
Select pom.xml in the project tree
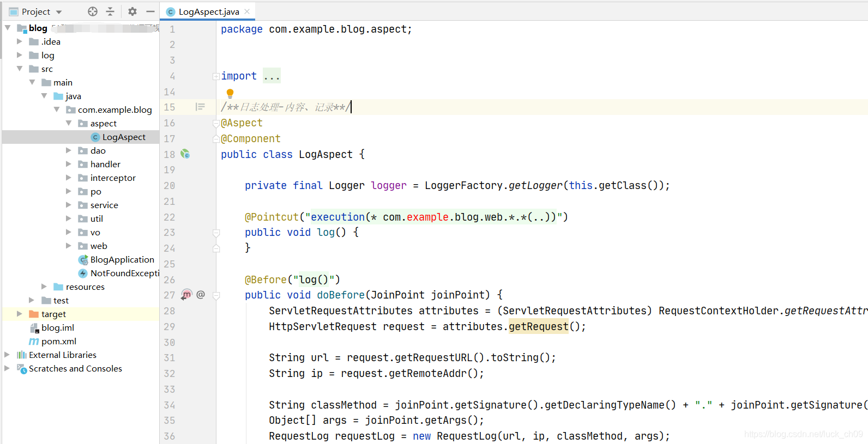click(59, 342)
